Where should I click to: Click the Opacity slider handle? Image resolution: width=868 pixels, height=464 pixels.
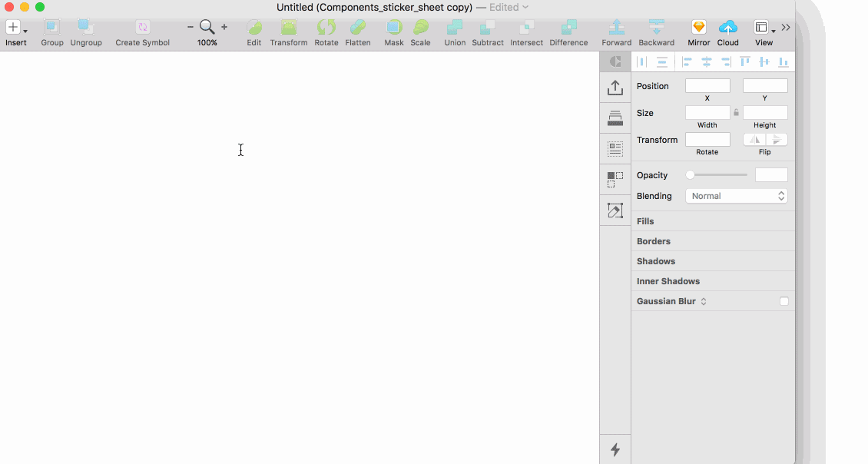pos(690,175)
